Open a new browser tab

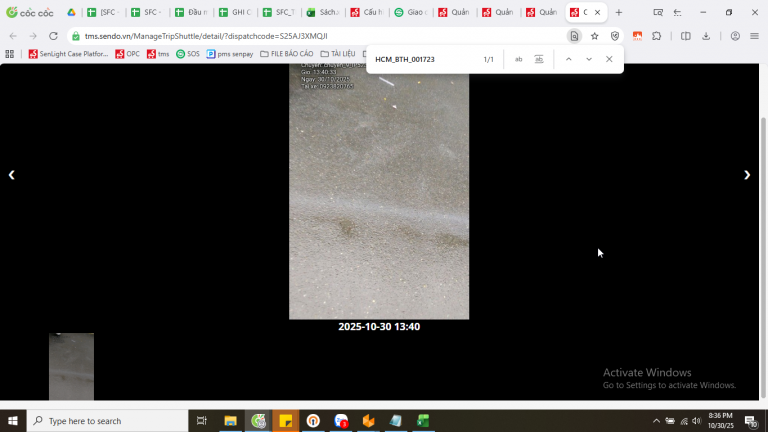tap(619, 12)
